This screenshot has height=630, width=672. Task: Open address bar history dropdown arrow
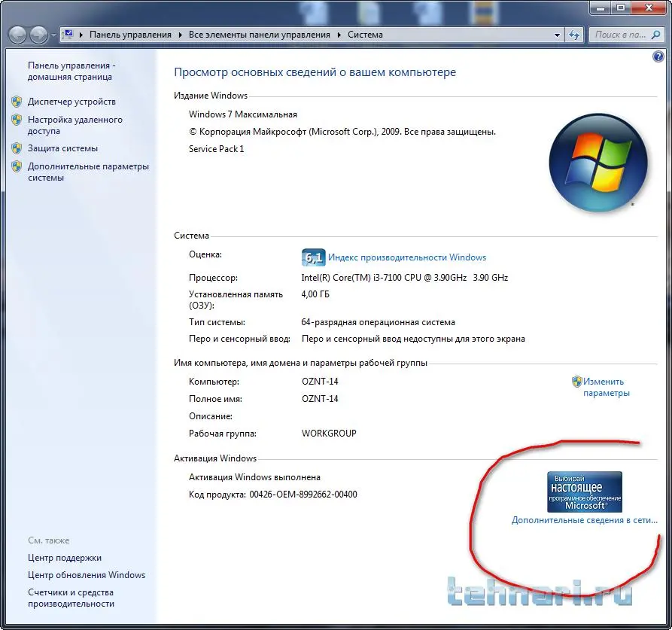(x=557, y=35)
